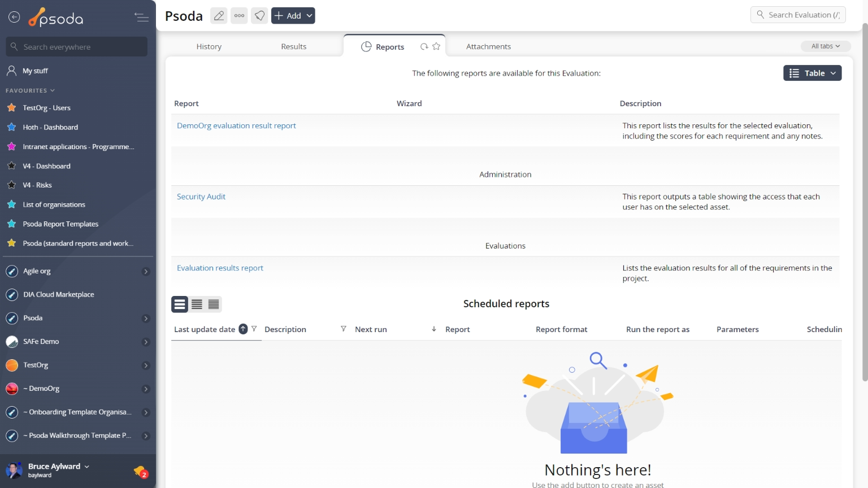Click the star beside Psoda Report Templates

11,224
